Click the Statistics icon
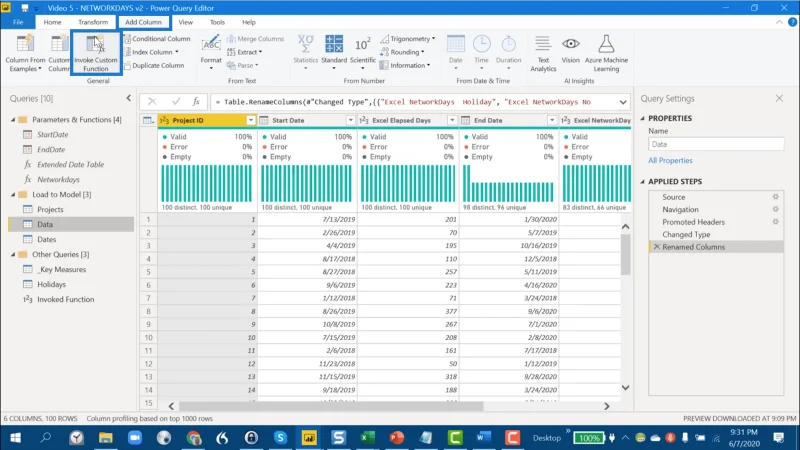Viewport: 800px width, 450px height. click(305, 44)
